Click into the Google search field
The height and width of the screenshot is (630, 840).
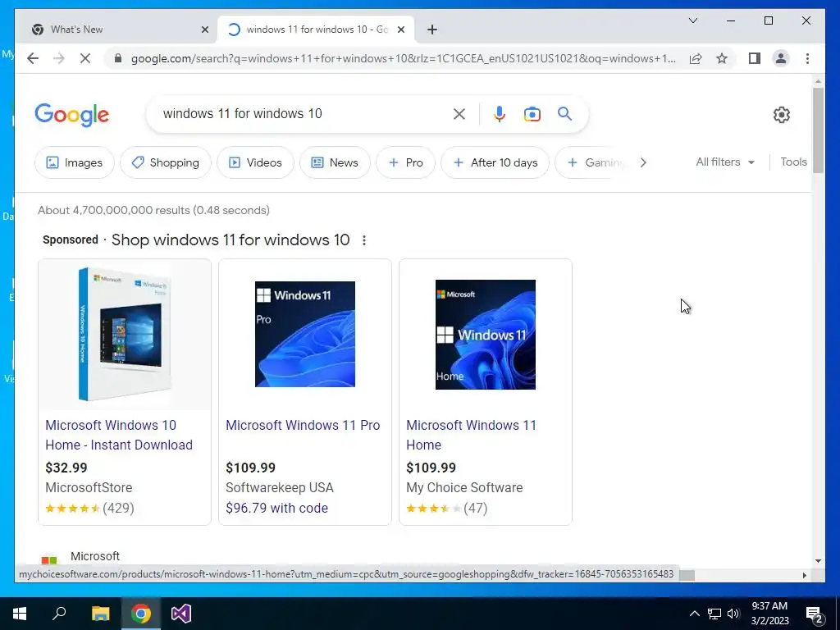click(305, 113)
